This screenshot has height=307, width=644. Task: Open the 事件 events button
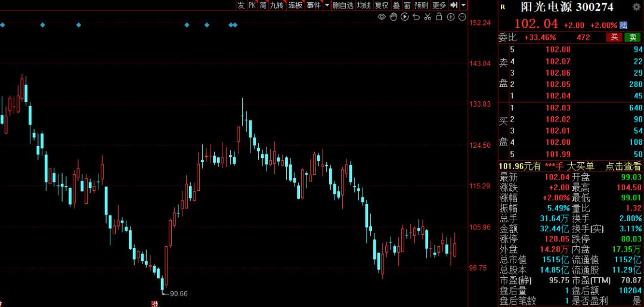[x=314, y=5]
